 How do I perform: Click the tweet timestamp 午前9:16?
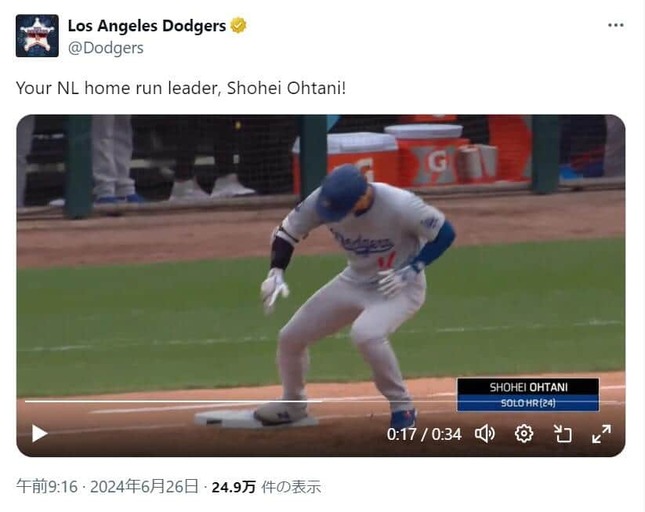point(47,487)
